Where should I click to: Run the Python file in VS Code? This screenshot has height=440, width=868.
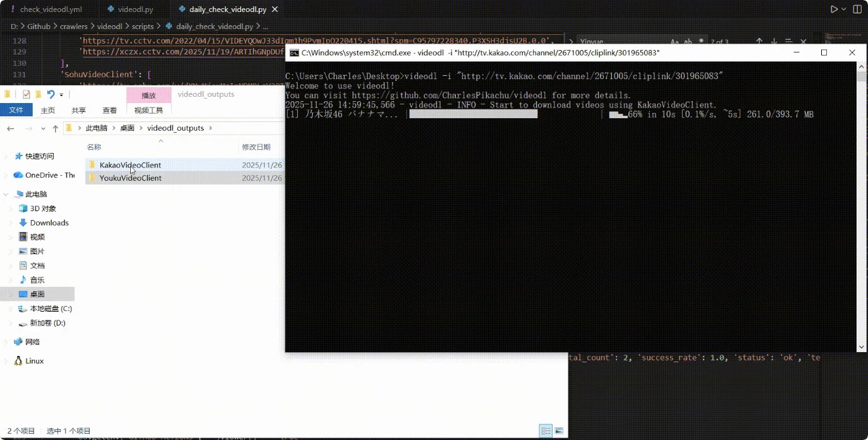[834, 9]
